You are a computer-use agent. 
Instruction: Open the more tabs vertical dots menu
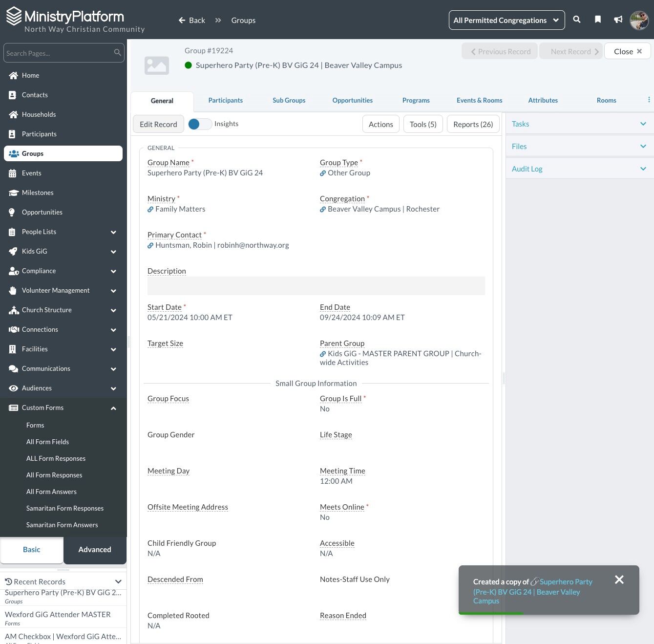point(649,100)
